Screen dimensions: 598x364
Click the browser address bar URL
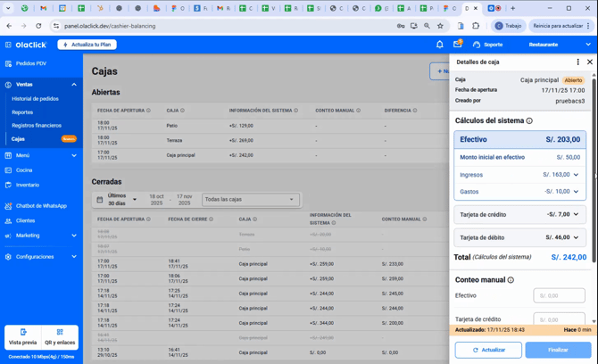pyautogui.click(x=110, y=26)
